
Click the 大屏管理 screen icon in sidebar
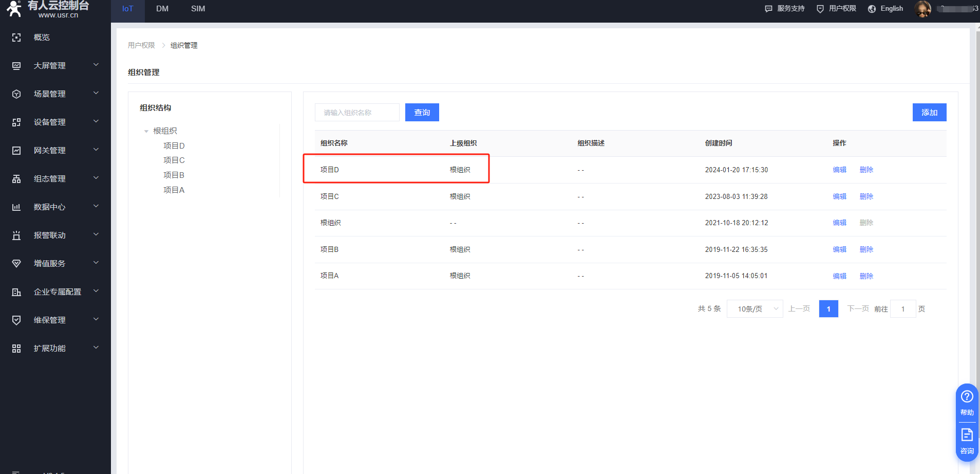[16, 66]
